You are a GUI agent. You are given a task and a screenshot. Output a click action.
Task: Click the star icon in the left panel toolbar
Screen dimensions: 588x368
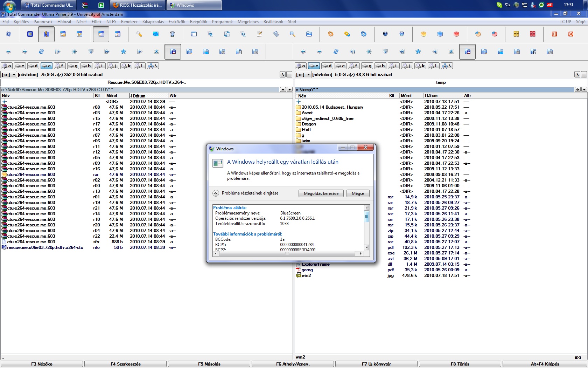coord(124,52)
